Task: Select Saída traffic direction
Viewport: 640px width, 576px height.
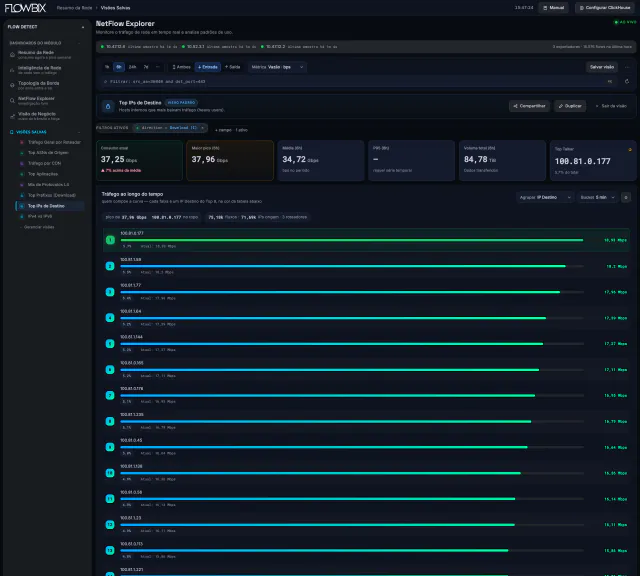Action: click(233, 67)
